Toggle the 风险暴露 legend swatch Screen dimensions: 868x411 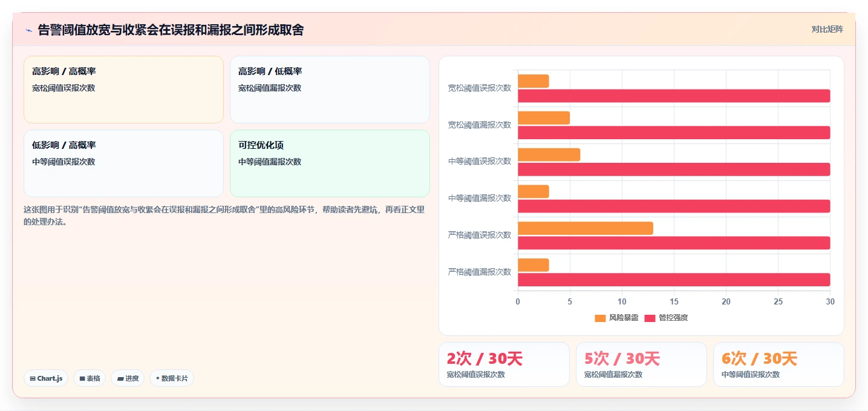600,318
